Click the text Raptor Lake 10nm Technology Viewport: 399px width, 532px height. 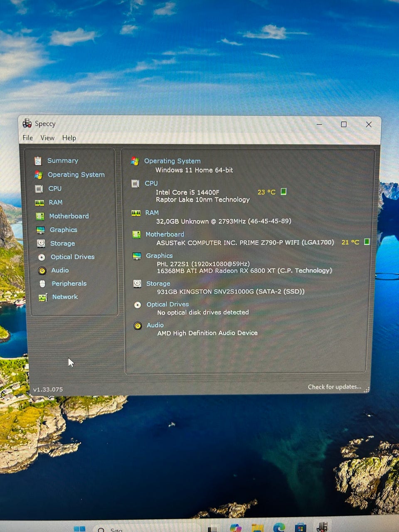[203, 199]
